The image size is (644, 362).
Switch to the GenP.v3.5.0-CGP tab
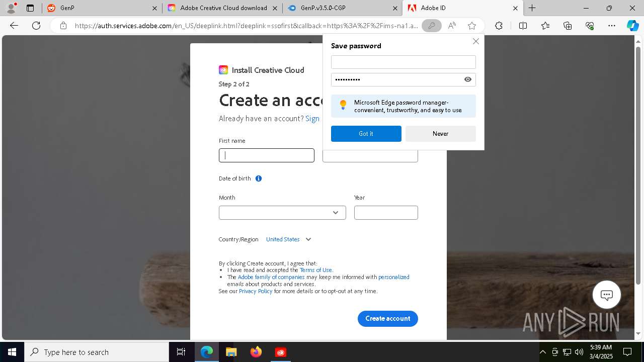342,8
